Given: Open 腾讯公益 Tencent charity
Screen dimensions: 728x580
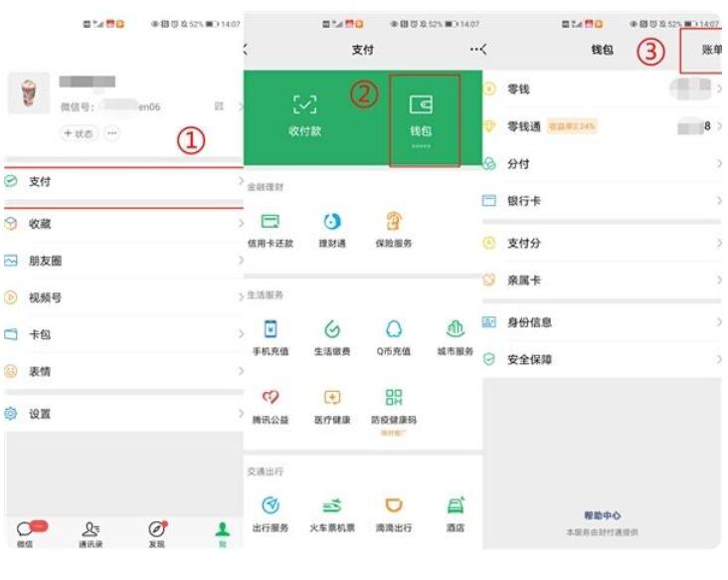Looking at the screenshot, I should [x=271, y=407].
